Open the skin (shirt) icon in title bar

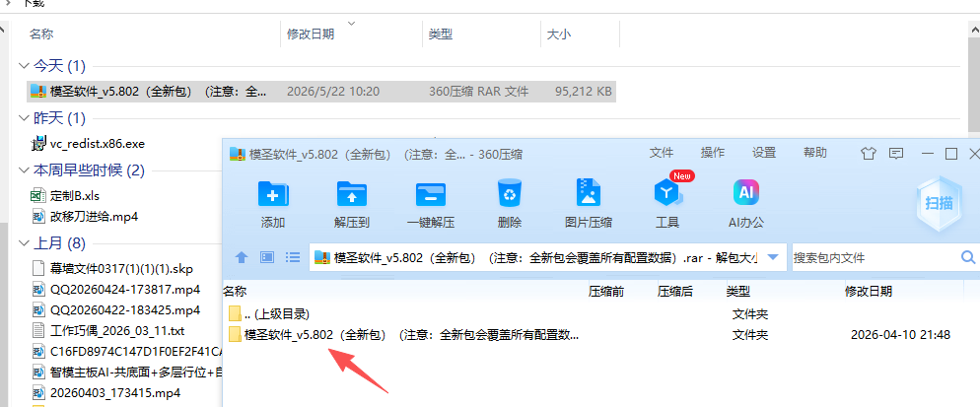869,153
